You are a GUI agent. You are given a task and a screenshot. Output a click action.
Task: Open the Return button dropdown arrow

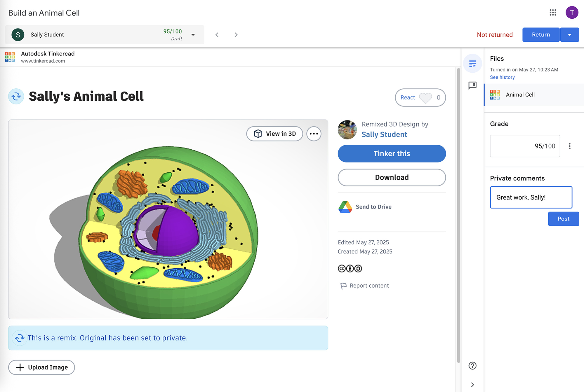click(x=569, y=34)
